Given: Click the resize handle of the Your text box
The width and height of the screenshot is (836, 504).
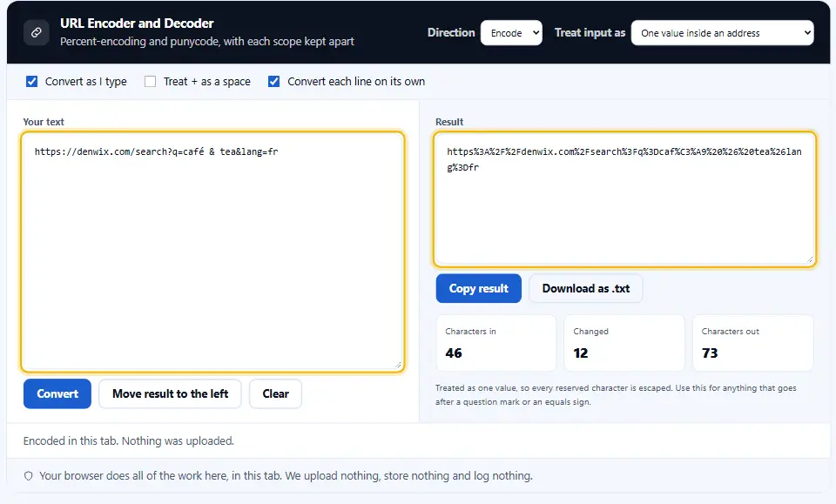Looking at the screenshot, I should (x=398, y=365).
